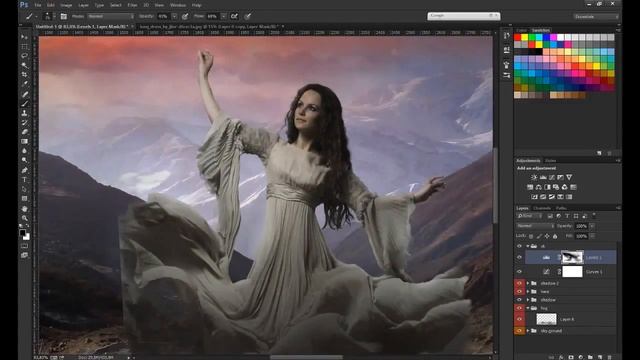Viewport: 640px width, 360px height.
Task: Select the Magic Wand tool
Action: tap(24, 65)
